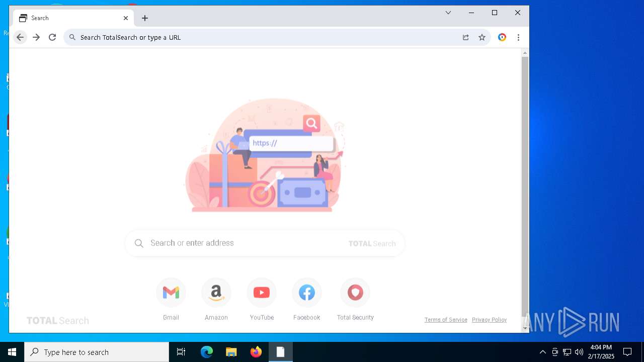Go forward with the forward arrow

(36, 37)
